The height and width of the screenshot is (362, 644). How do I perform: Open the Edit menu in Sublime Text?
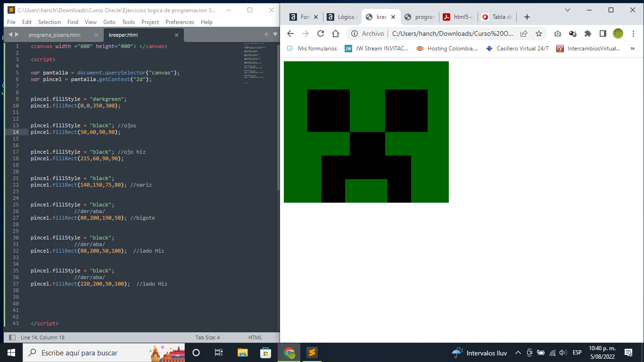(x=27, y=22)
